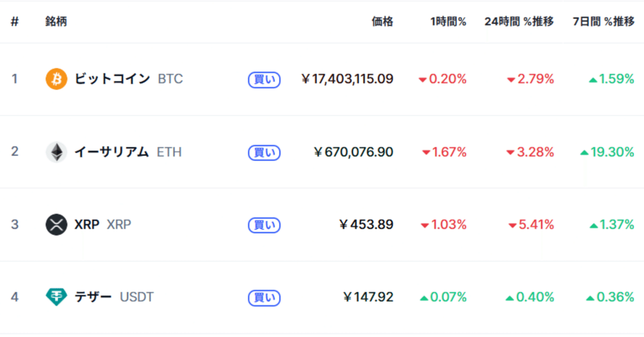This screenshot has height=337, width=644.
Task: Click the Bitcoin coin logo icon
Action: 56,79
